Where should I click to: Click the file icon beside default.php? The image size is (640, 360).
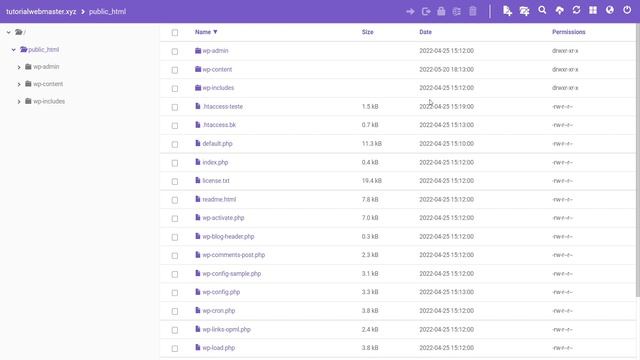[198, 143]
